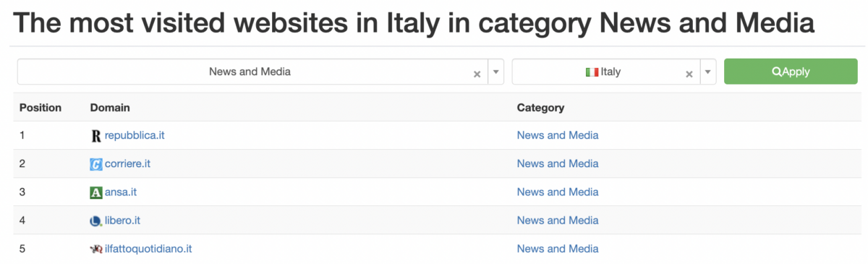Click News and Media category for ilfattoquotidiano.it
This screenshot has width=868, height=264.
(x=558, y=248)
